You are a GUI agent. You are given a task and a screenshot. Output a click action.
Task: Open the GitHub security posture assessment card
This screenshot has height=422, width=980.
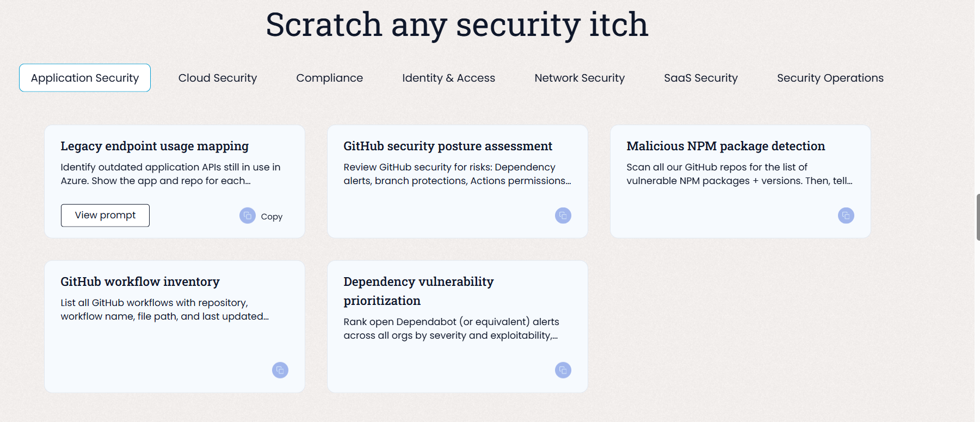[x=448, y=146]
